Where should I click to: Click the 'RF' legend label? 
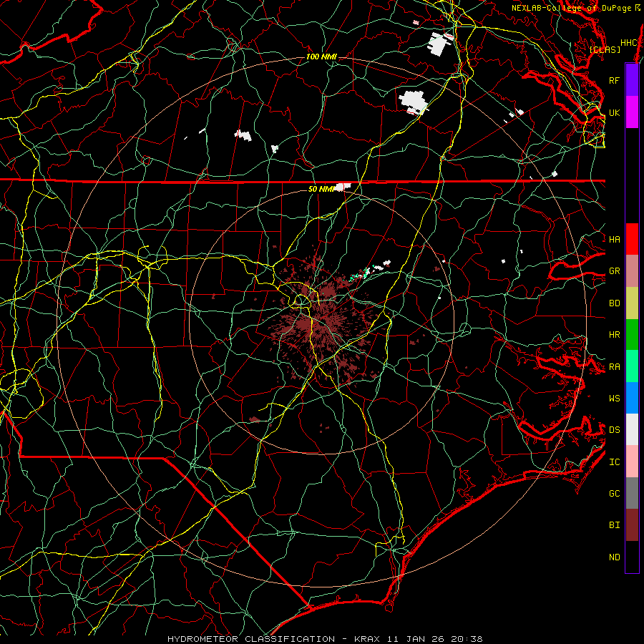(614, 80)
